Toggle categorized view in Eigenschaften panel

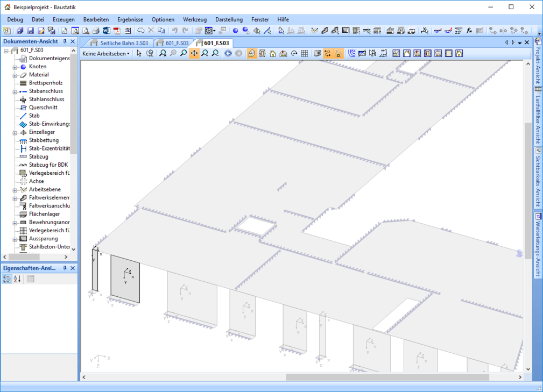point(6,279)
